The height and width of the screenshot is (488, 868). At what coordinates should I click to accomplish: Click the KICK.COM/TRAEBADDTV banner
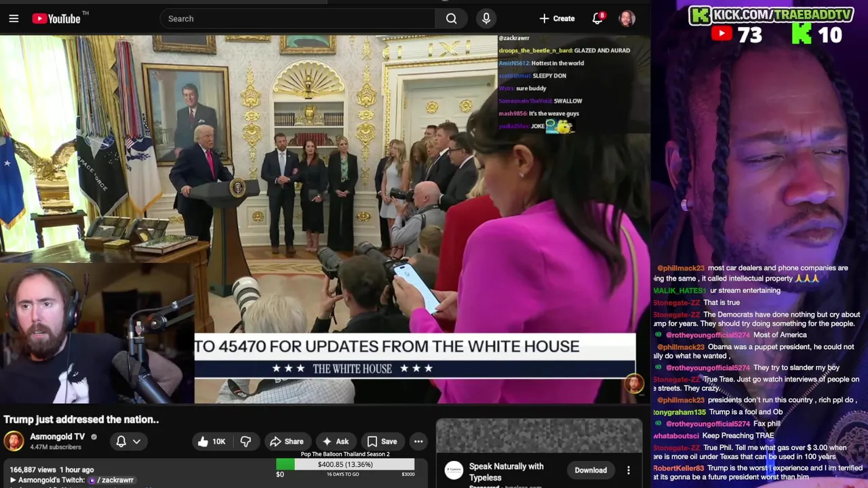point(771,14)
